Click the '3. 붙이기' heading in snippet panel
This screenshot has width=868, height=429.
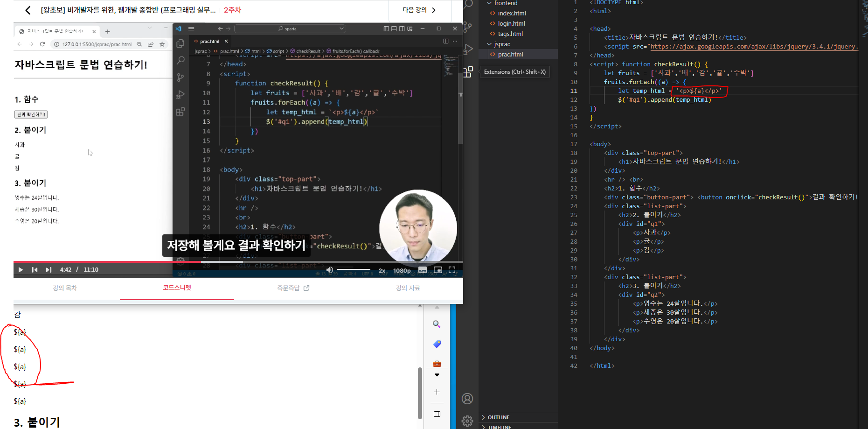coord(37,422)
